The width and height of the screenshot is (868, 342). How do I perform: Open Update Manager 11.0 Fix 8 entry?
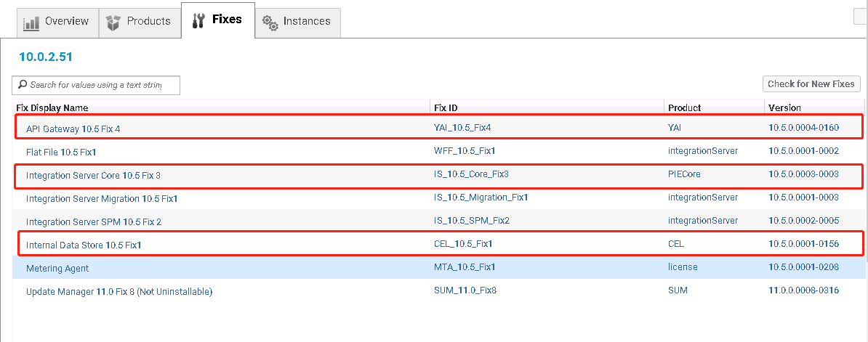pyautogui.click(x=119, y=291)
